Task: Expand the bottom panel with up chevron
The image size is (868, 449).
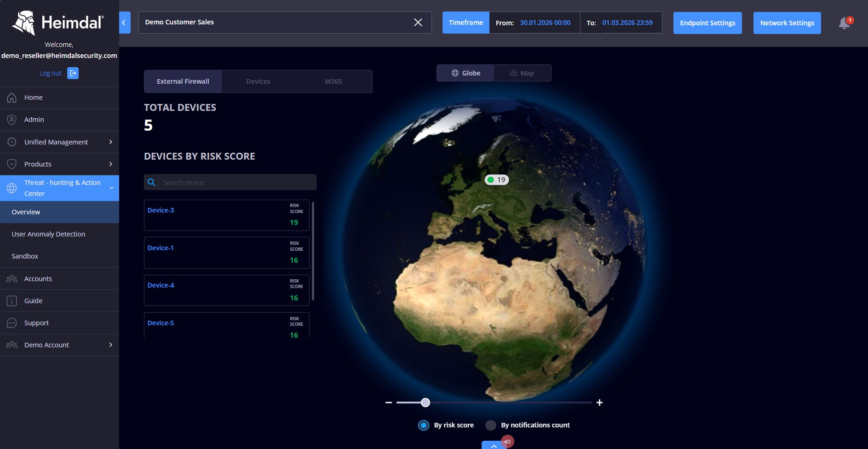Action: click(x=494, y=445)
